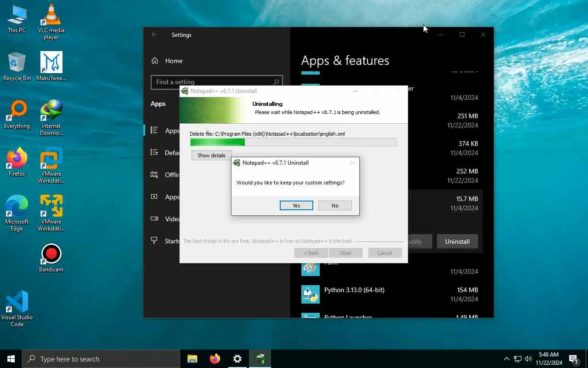Open the notification center icon
Viewport: 588px width, 368px height.
tap(573, 359)
